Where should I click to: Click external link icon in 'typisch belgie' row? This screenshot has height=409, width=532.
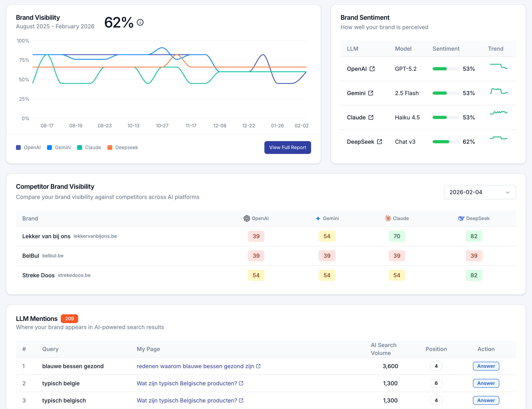[x=241, y=383]
